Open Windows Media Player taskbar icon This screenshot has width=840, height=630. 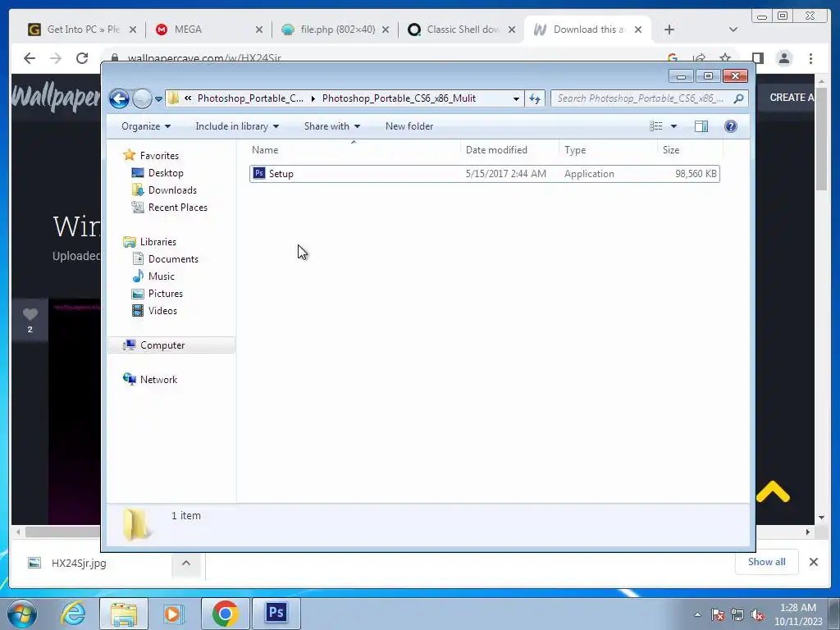click(173, 614)
